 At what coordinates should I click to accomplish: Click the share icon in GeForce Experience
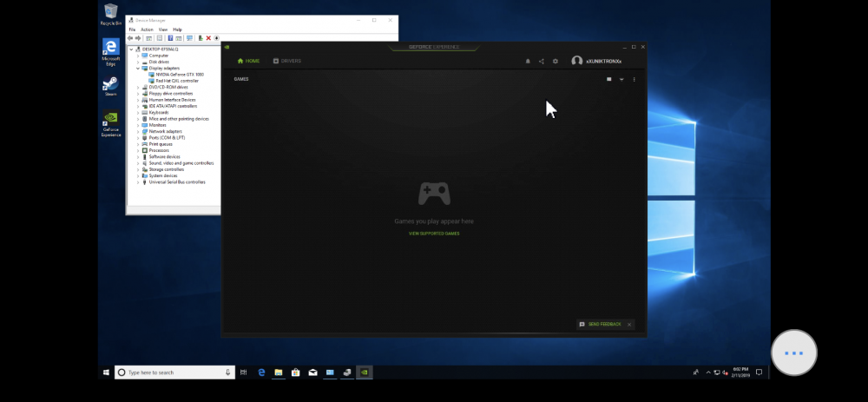coord(542,62)
